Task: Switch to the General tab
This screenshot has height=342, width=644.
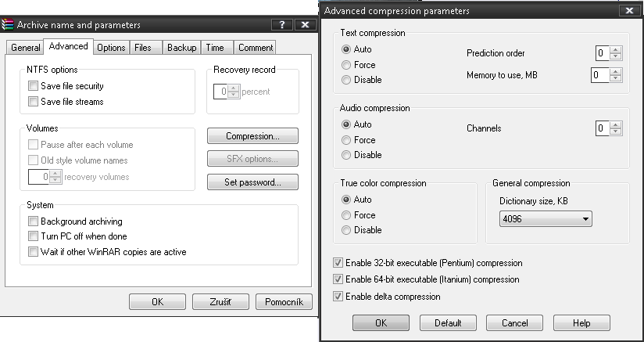Action: pyautogui.click(x=25, y=48)
